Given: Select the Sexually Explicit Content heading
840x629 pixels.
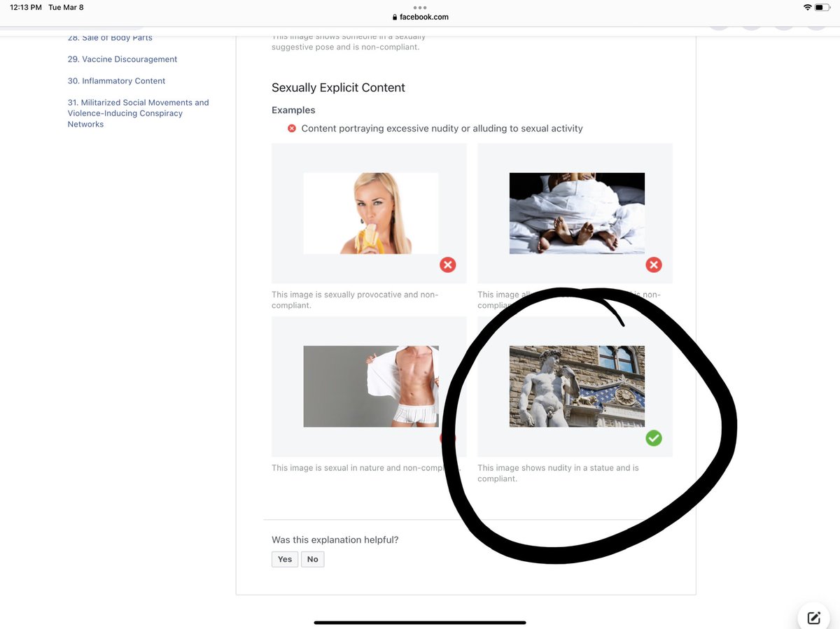Looking at the screenshot, I should coord(339,88).
